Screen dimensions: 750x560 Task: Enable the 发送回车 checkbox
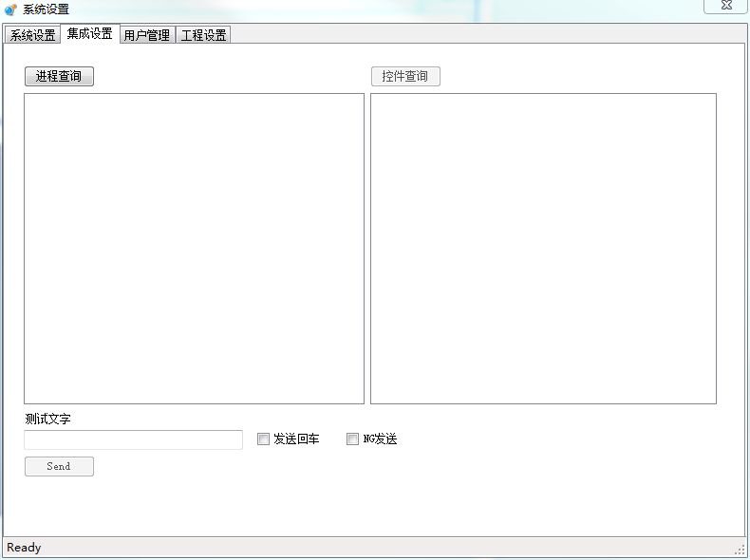(x=264, y=439)
